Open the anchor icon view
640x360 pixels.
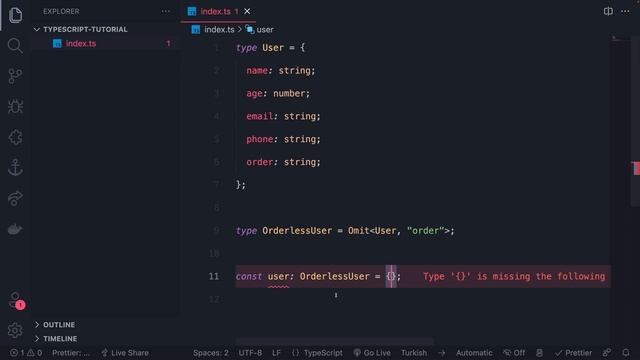click(15, 168)
